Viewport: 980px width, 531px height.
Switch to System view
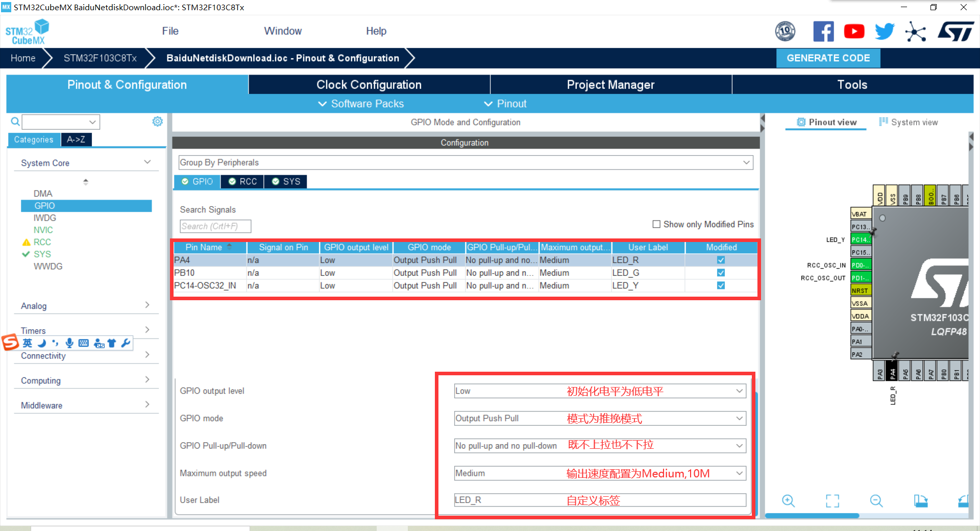pyautogui.click(x=909, y=123)
